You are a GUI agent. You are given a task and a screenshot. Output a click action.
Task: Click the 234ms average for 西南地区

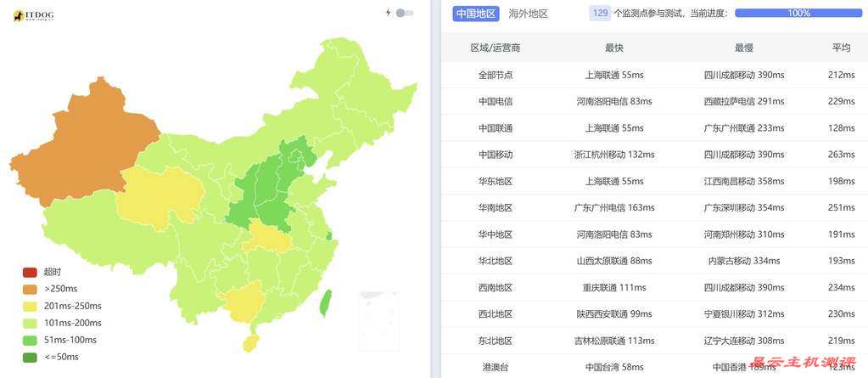[x=842, y=288]
